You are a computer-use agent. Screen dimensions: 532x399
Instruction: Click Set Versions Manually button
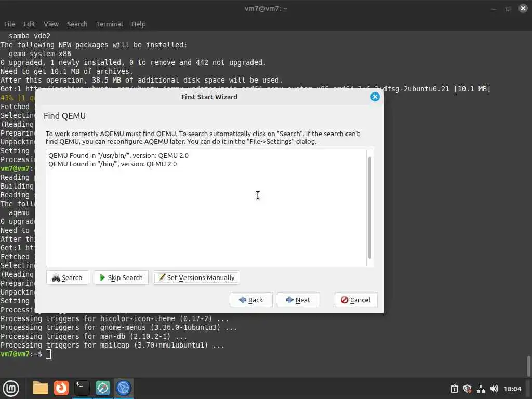pos(196,277)
